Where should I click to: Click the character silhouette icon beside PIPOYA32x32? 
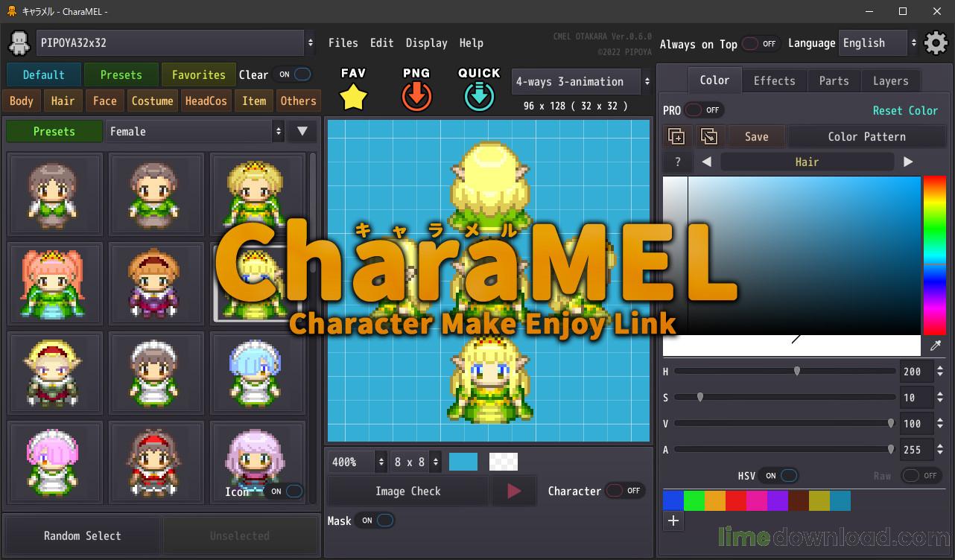pyautogui.click(x=19, y=43)
